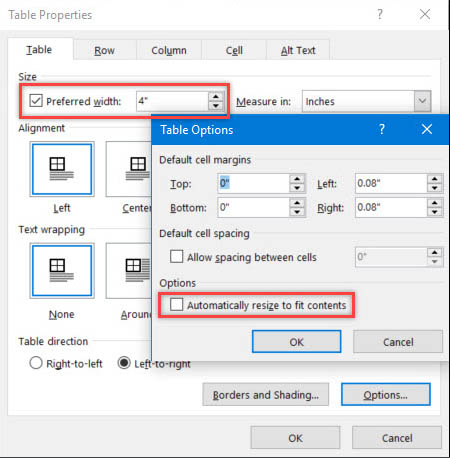Select Left-to-right table direction

click(x=124, y=363)
